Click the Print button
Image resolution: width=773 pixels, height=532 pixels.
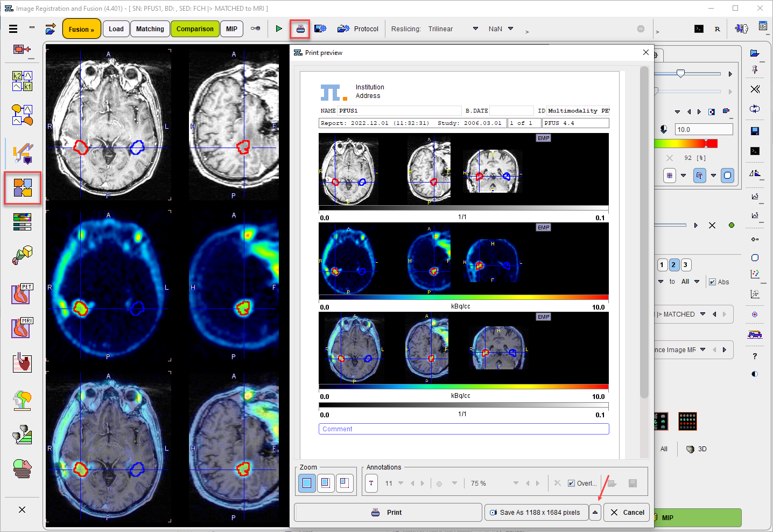tap(388, 513)
